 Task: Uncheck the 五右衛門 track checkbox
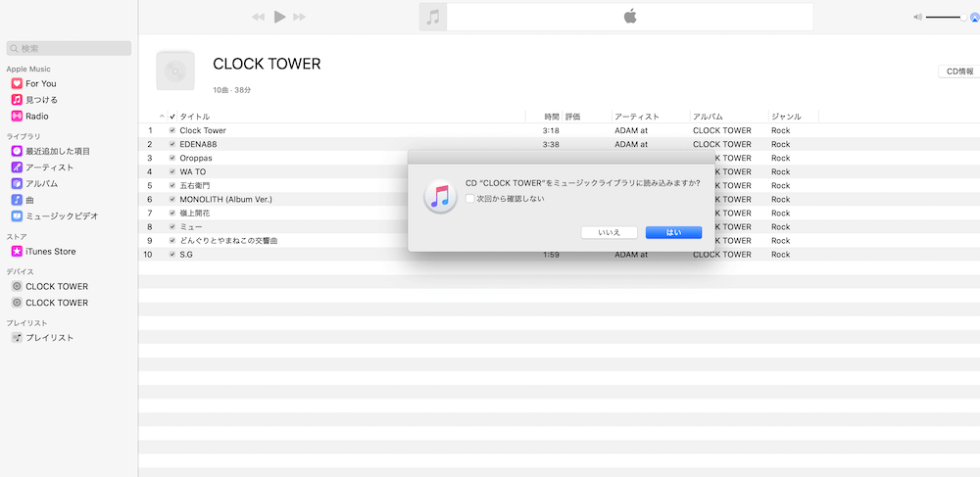[x=172, y=185]
